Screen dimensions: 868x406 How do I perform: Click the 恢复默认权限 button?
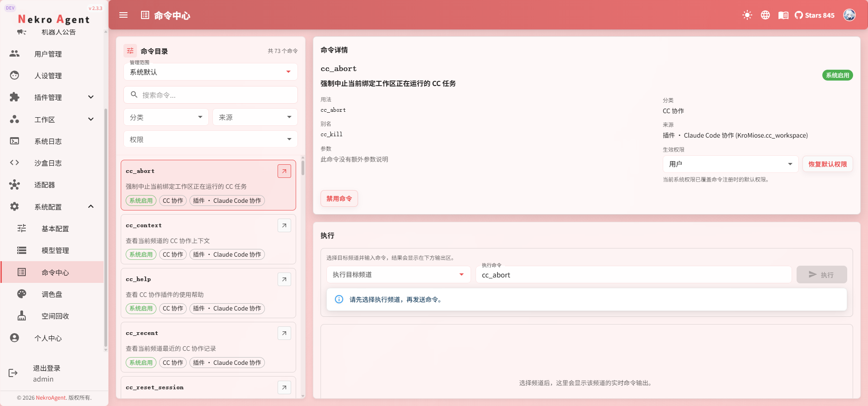pos(828,164)
